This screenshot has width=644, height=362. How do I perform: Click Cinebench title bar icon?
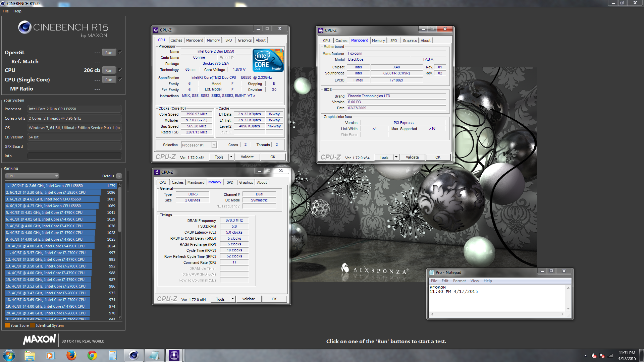click(x=3, y=3)
